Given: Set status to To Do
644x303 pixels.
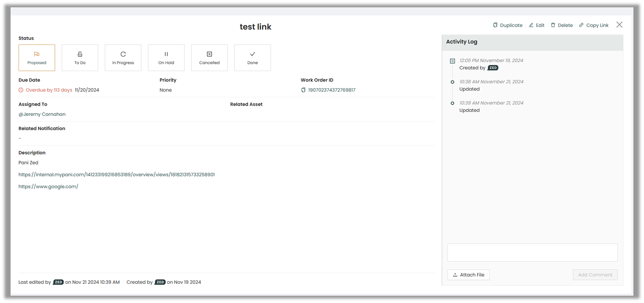Looking at the screenshot, I should click(x=80, y=58).
